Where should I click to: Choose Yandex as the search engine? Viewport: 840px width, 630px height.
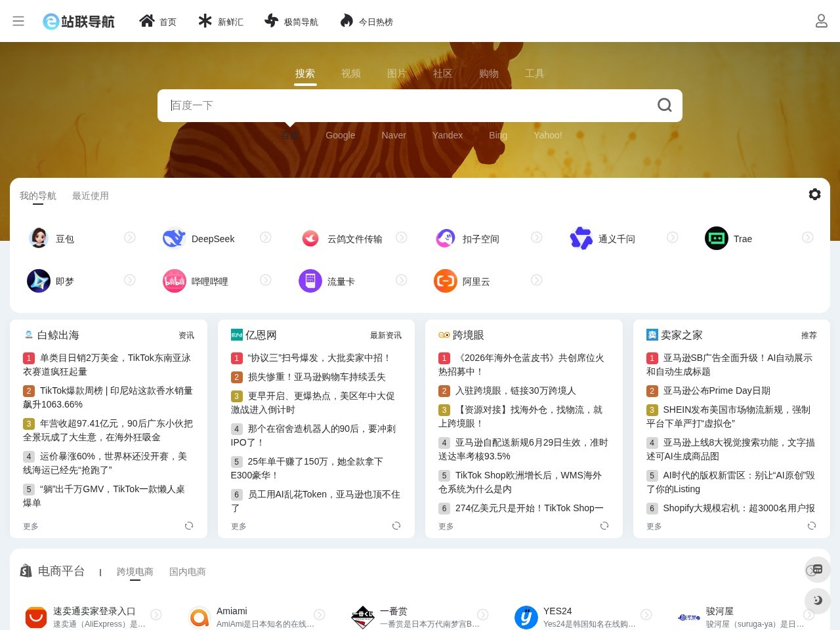click(x=448, y=135)
